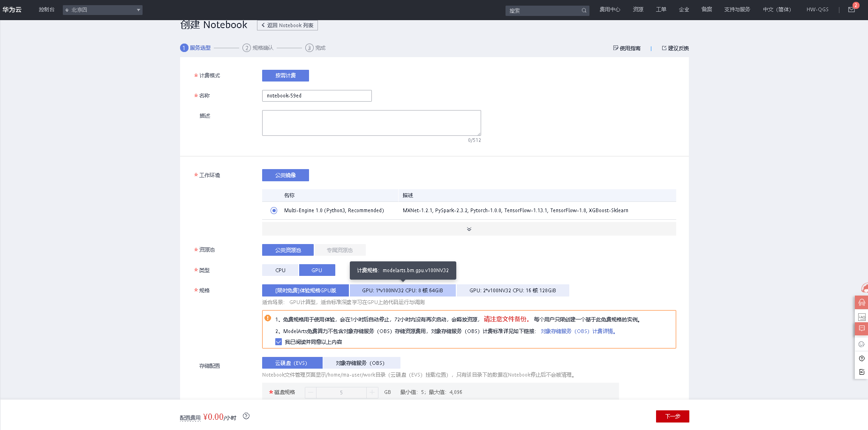Click the 描述 column header in image table
This screenshot has height=430, width=868.
408,195
